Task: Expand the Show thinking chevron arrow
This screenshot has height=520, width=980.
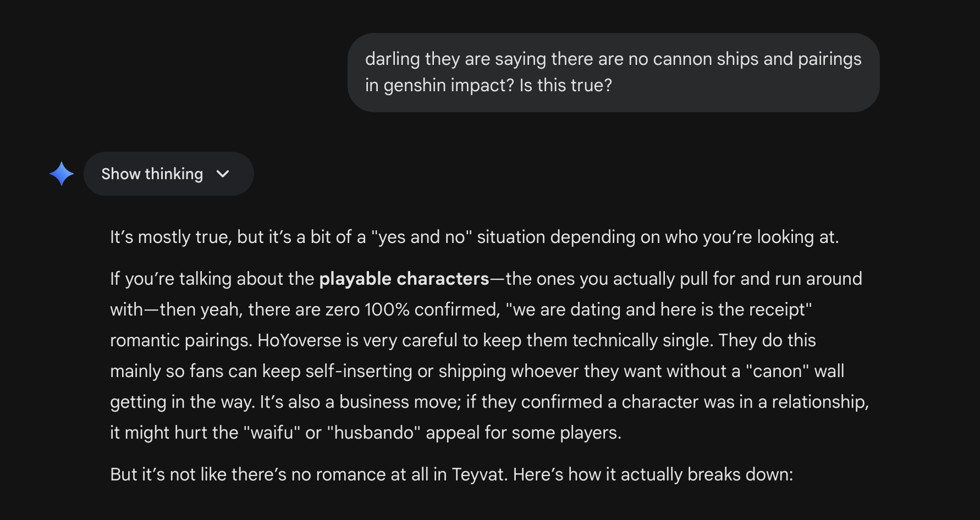Action: coord(223,174)
